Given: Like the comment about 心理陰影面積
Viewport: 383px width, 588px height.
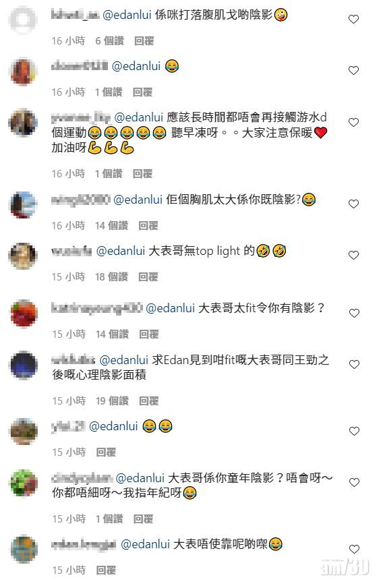Looking at the screenshot, I should coord(354,365).
